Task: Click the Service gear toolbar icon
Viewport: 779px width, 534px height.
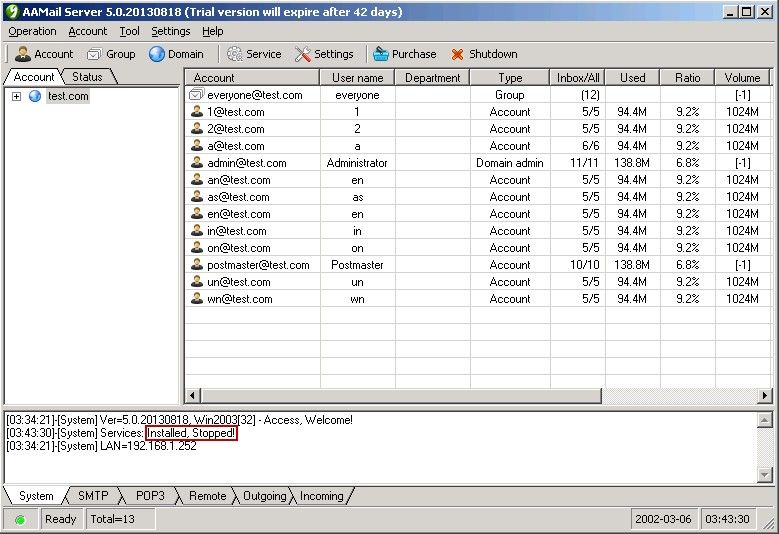Action: pos(234,54)
